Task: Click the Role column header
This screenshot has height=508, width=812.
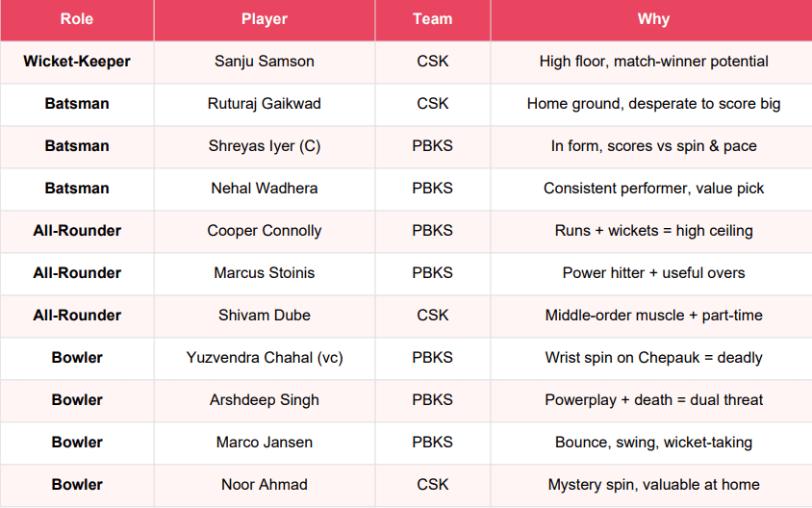Action: coord(77,19)
